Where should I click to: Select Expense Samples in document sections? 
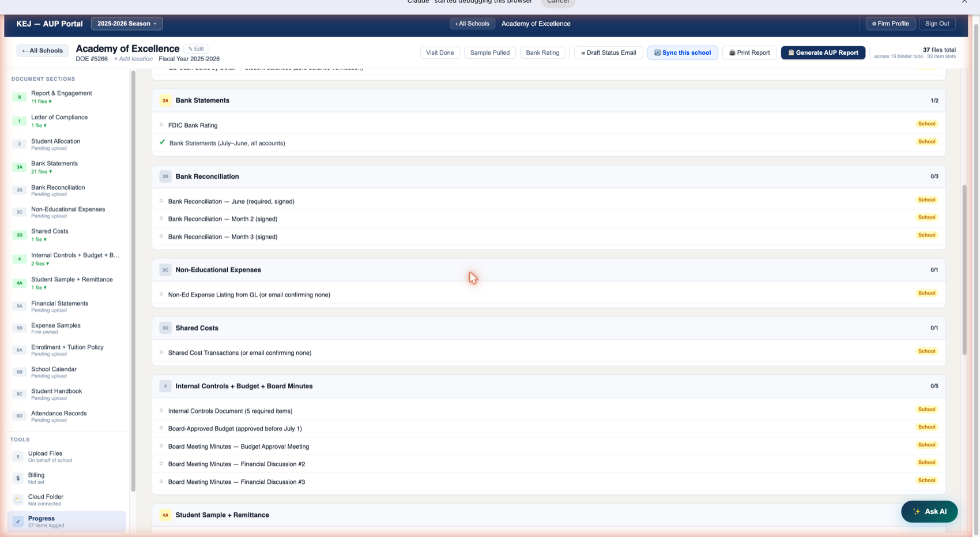tap(67, 328)
